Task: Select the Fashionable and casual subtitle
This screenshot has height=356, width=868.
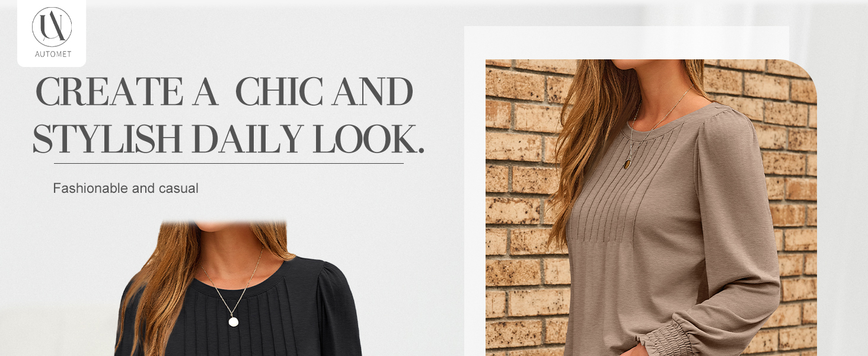Action: pyautogui.click(x=126, y=189)
